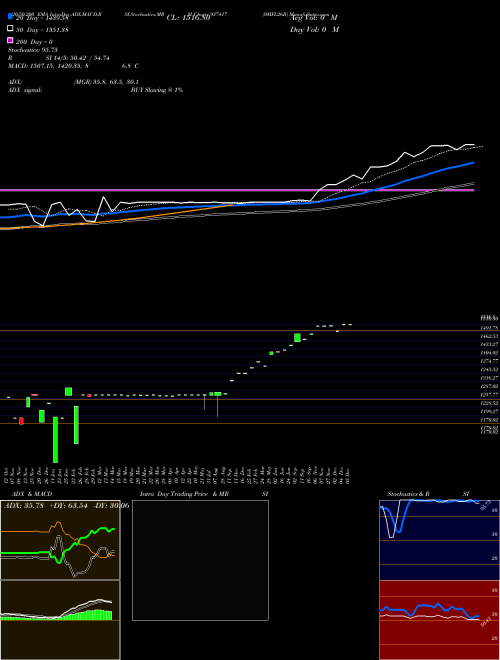The image size is (500, 660).
Task: Click the 1199.27 price axis label
Action: pyautogui.click(x=489, y=411)
